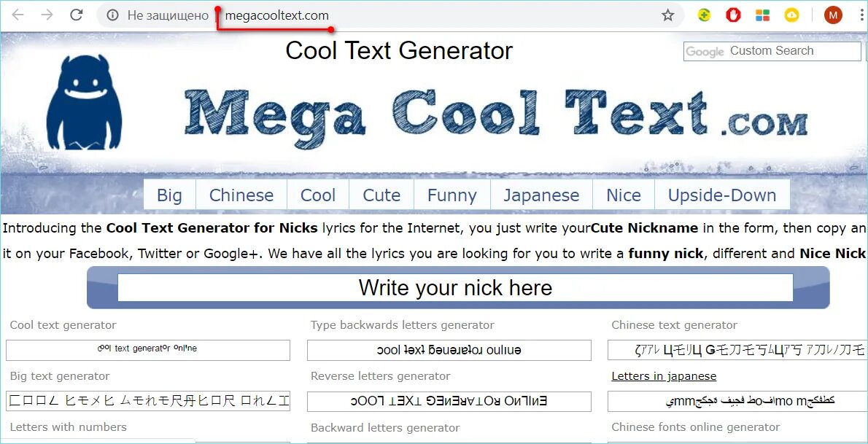This screenshot has height=444, width=868.
Task: Open the site security info icon
Action: 113,15
